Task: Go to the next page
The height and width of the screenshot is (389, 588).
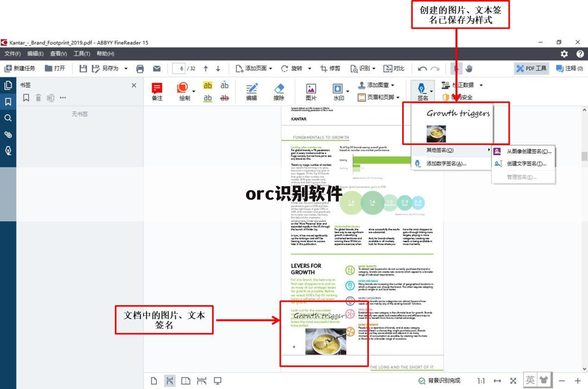Action: pyautogui.click(x=218, y=69)
